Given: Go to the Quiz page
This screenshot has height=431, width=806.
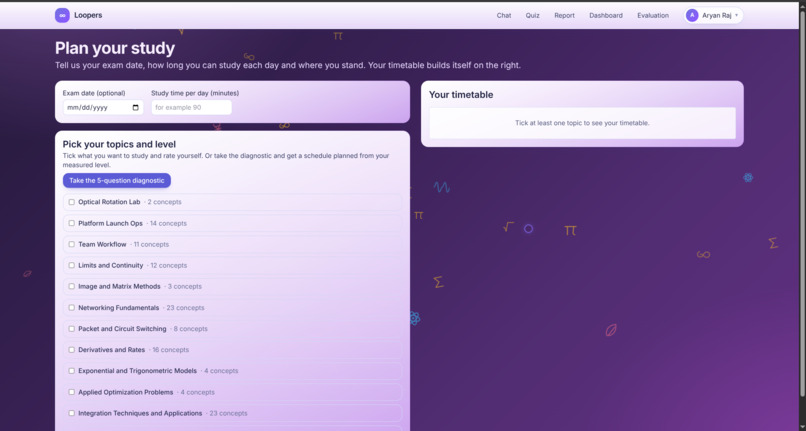Looking at the screenshot, I should 533,15.
